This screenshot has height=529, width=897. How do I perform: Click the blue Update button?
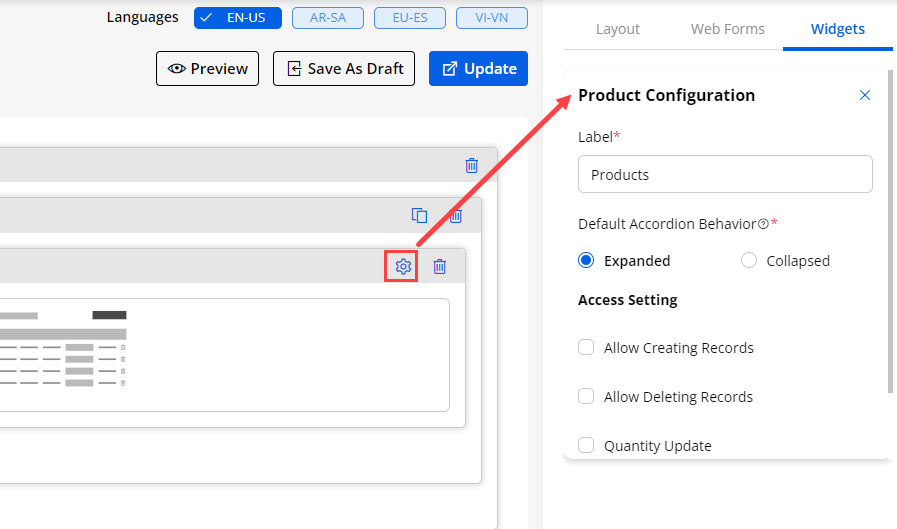tap(478, 69)
